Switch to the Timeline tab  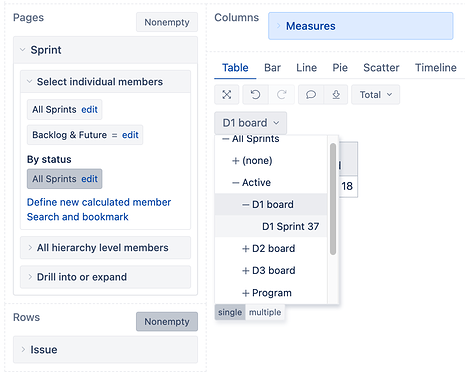436,68
